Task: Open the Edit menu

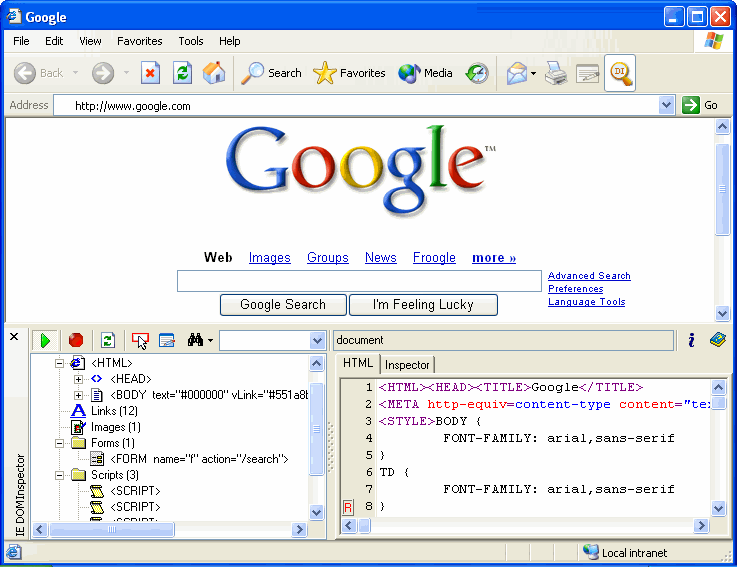Action: (x=54, y=41)
